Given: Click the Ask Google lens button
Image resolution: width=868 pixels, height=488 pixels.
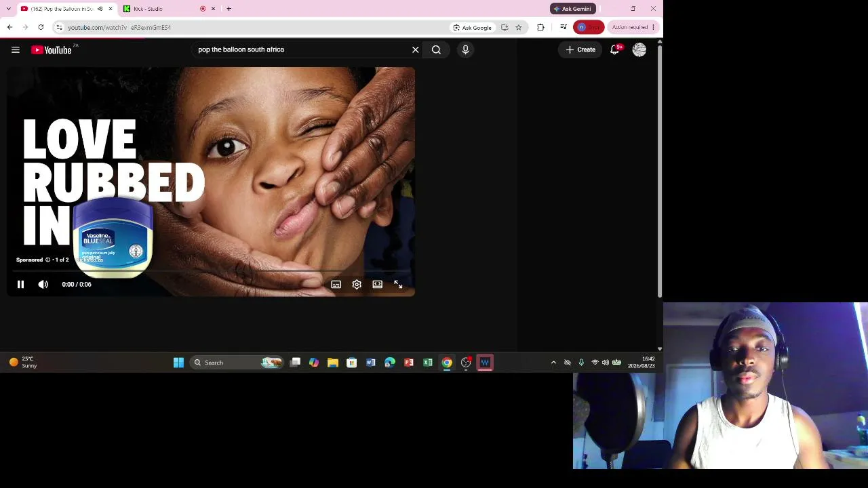Looking at the screenshot, I should click(472, 28).
